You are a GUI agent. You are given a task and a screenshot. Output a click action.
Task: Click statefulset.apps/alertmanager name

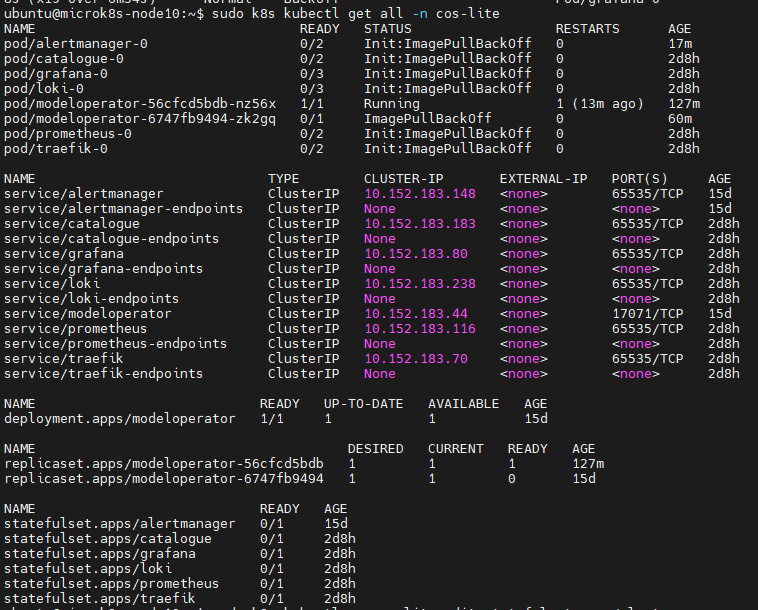[x=119, y=523]
